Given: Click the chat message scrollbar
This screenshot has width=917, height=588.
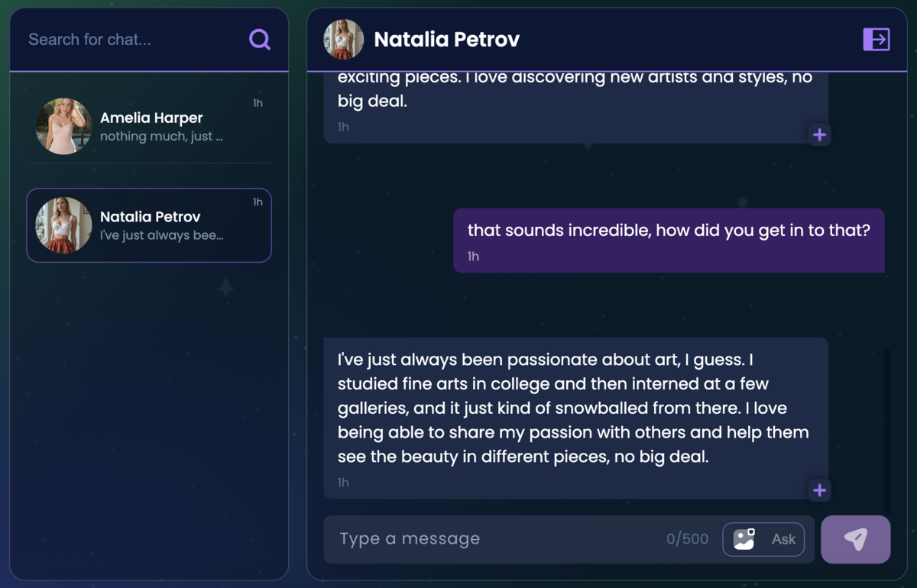Looking at the screenshot, I should [x=886, y=428].
